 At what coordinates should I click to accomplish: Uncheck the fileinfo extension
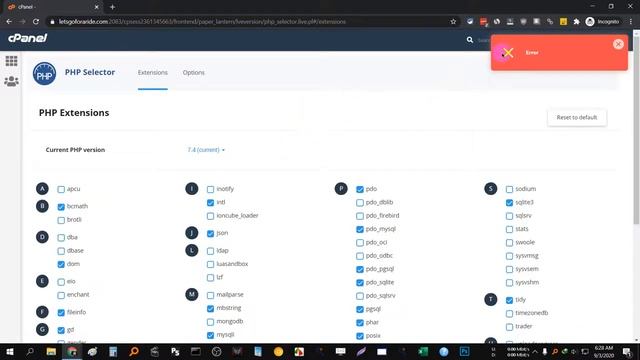click(61, 313)
